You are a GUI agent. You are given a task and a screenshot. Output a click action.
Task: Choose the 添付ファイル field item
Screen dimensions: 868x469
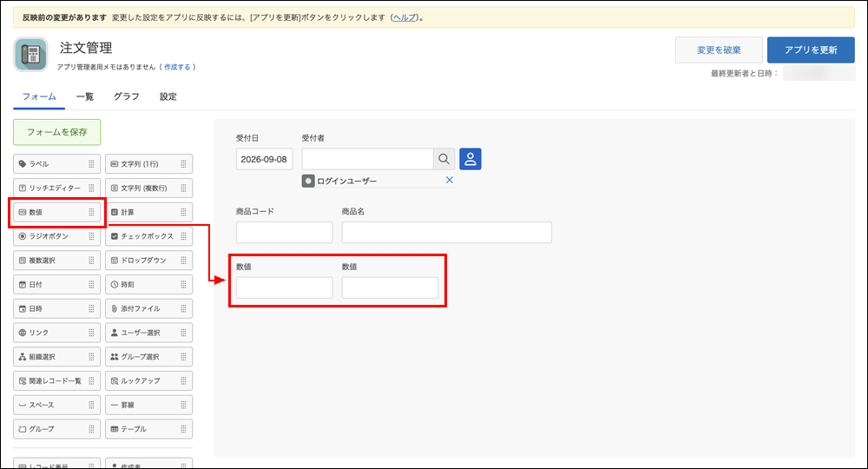point(149,308)
